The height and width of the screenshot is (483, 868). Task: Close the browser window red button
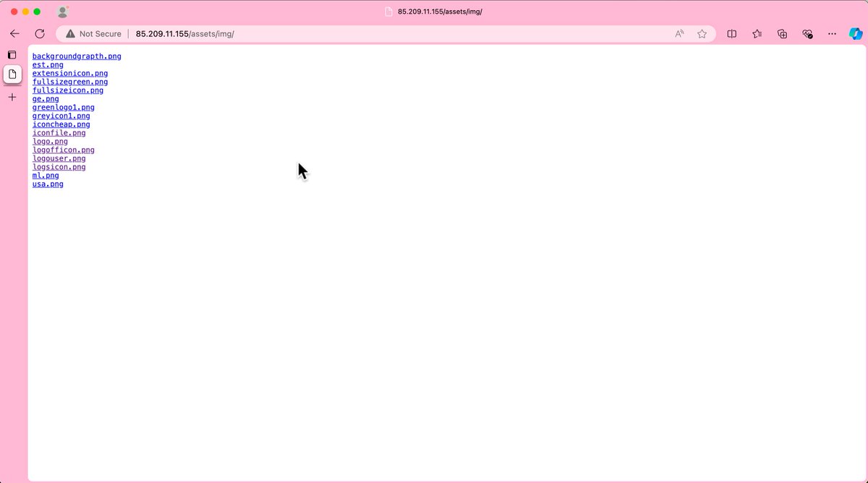point(14,12)
